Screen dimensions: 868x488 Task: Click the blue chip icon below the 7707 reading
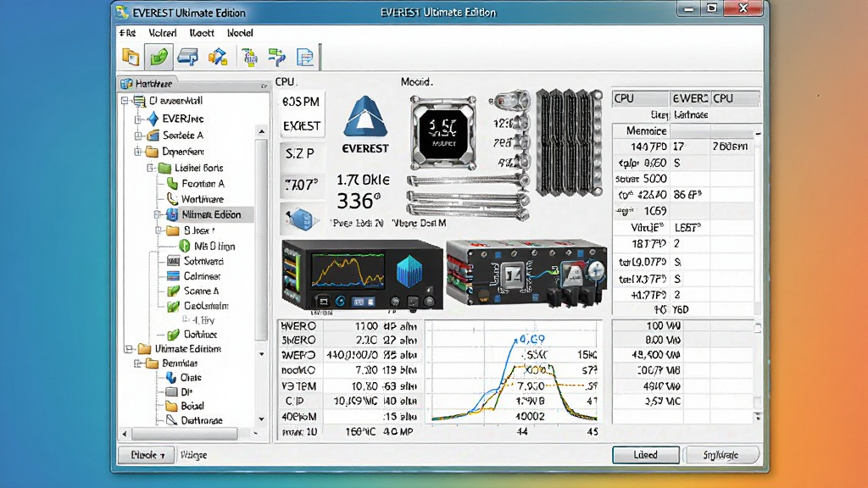[303, 219]
